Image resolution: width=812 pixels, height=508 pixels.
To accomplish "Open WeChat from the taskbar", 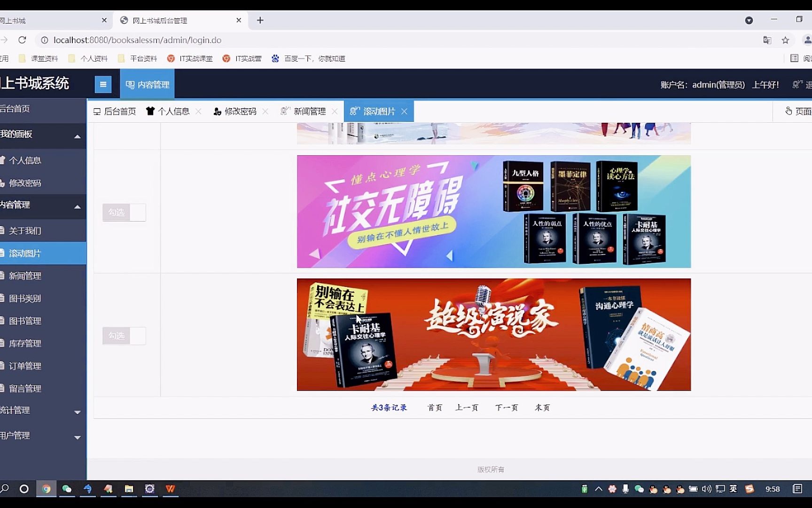I will 67,489.
